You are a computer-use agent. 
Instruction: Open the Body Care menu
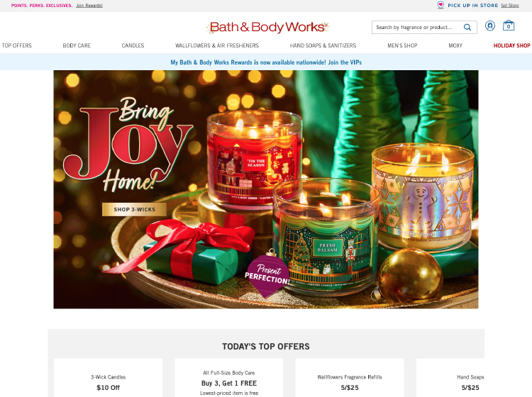point(77,45)
